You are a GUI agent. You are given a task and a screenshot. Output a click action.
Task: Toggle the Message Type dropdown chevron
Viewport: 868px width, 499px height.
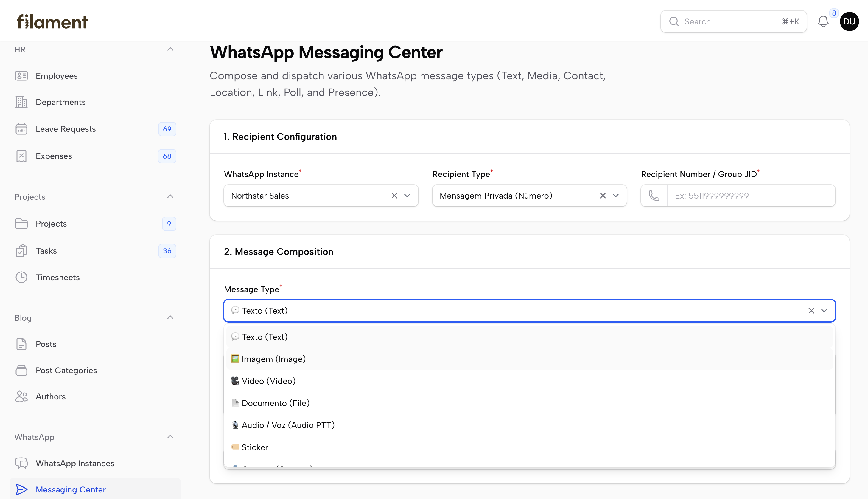(824, 311)
